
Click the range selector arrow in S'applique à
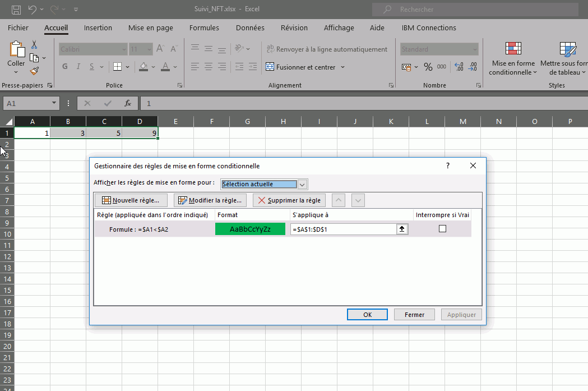pyautogui.click(x=402, y=229)
